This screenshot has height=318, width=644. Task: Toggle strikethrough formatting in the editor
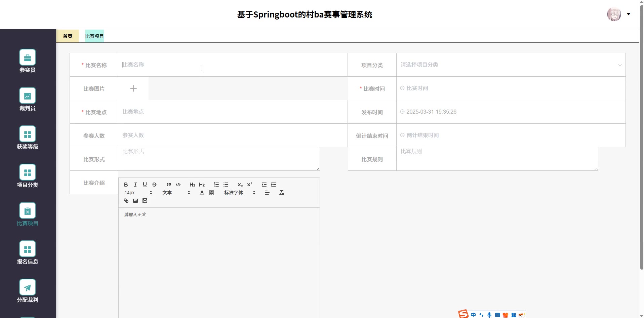pyautogui.click(x=154, y=185)
